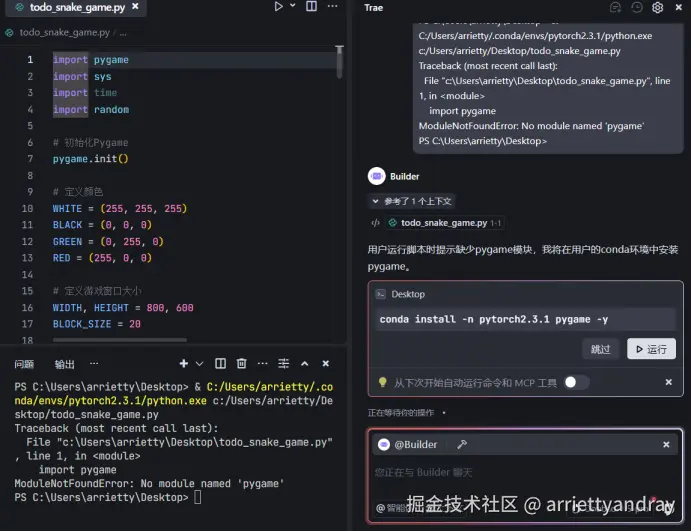Click 'WIDTH, HEIGHT = 800, 600' line
The image size is (692, 532).
click(x=123, y=308)
